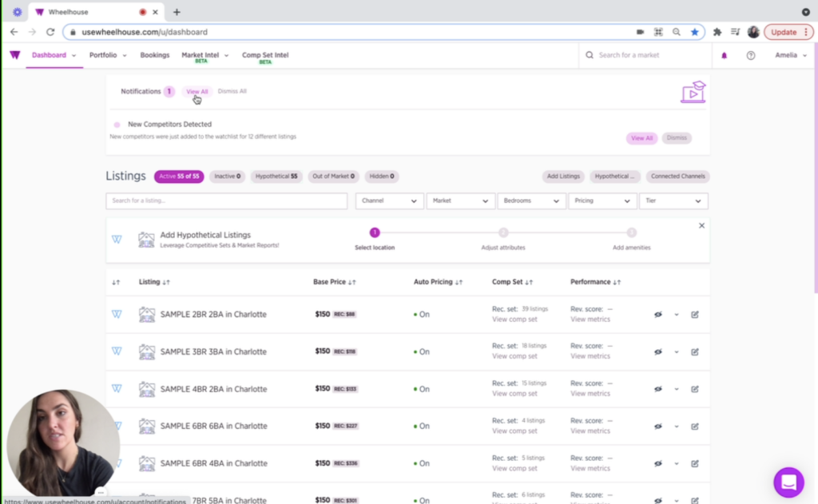The height and width of the screenshot is (504, 818).
Task: Open the Bedrooms filter dropdown
Action: tap(531, 200)
